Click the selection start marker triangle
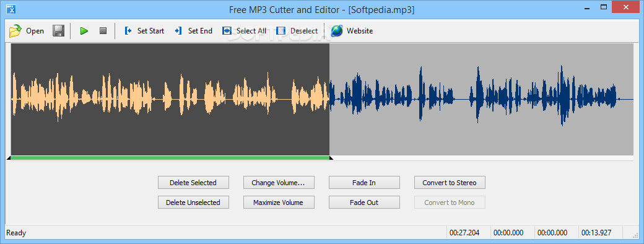Viewport: 644px width, 244px height. pos(9,158)
